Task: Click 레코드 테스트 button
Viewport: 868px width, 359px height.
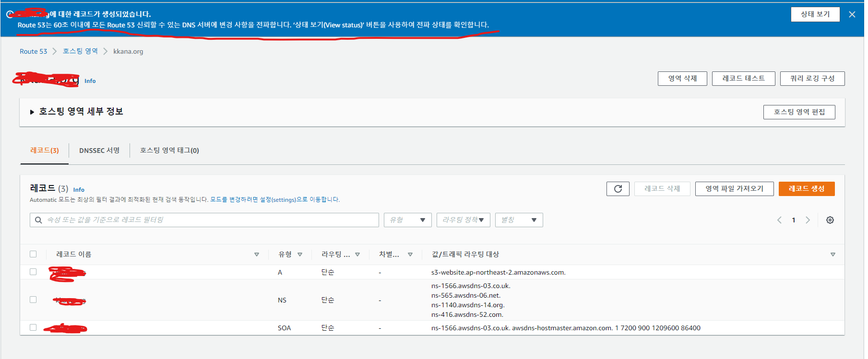Action: pyautogui.click(x=743, y=79)
